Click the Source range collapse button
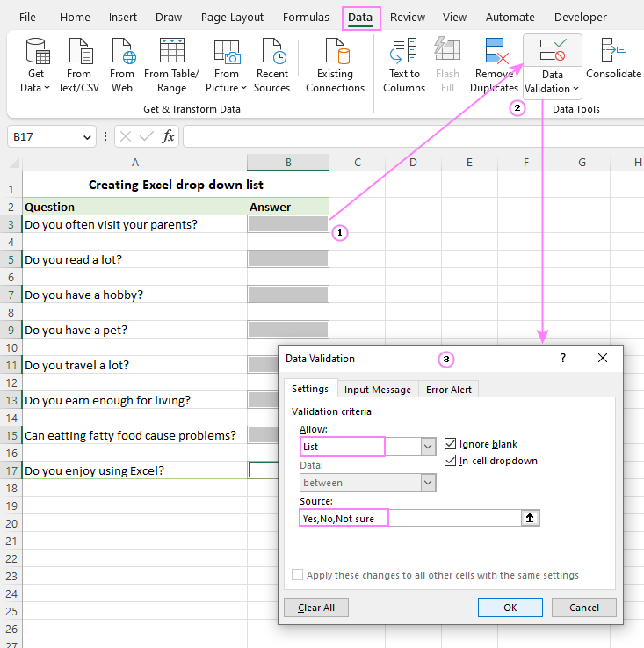The image size is (644, 648). 530,519
